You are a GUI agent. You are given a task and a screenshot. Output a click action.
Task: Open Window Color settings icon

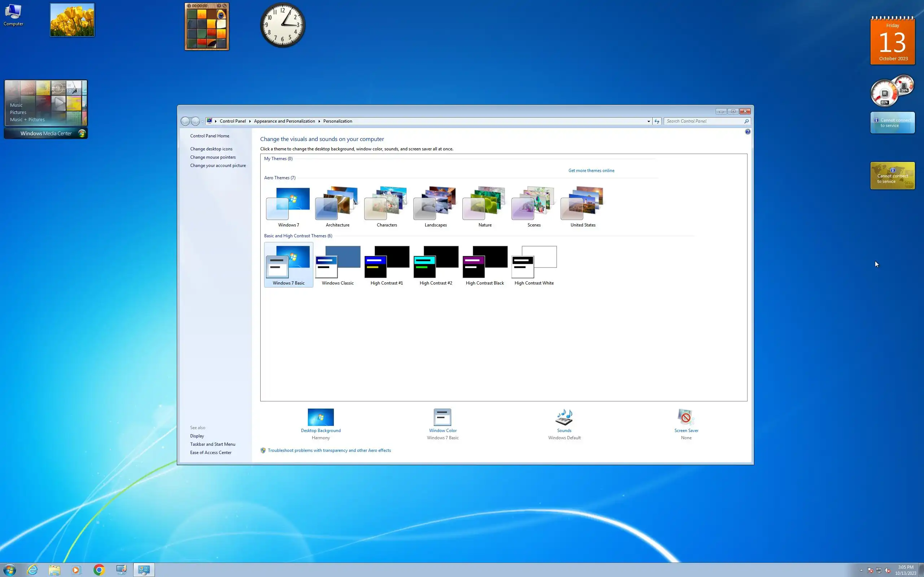(442, 417)
